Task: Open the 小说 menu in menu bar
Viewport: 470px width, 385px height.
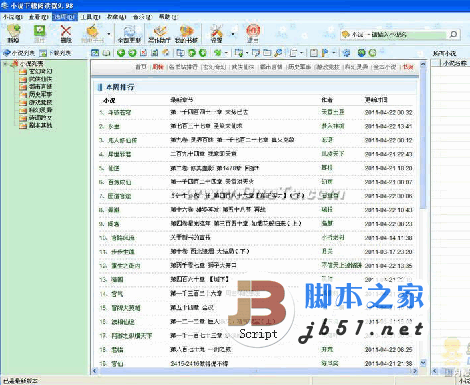Action: tap(13, 17)
